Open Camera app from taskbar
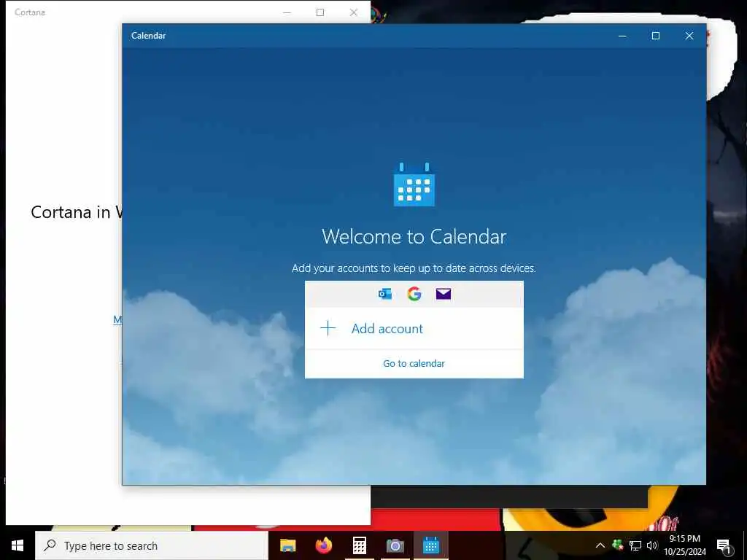This screenshot has height=560, width=747. 395,545
